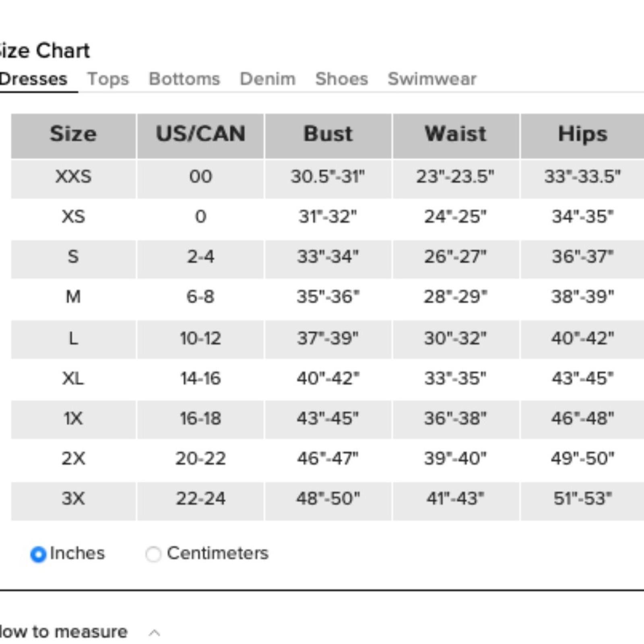The image size is (644, 644).
Task: Collapse the How to measure chevron
Action: (154, 633)
